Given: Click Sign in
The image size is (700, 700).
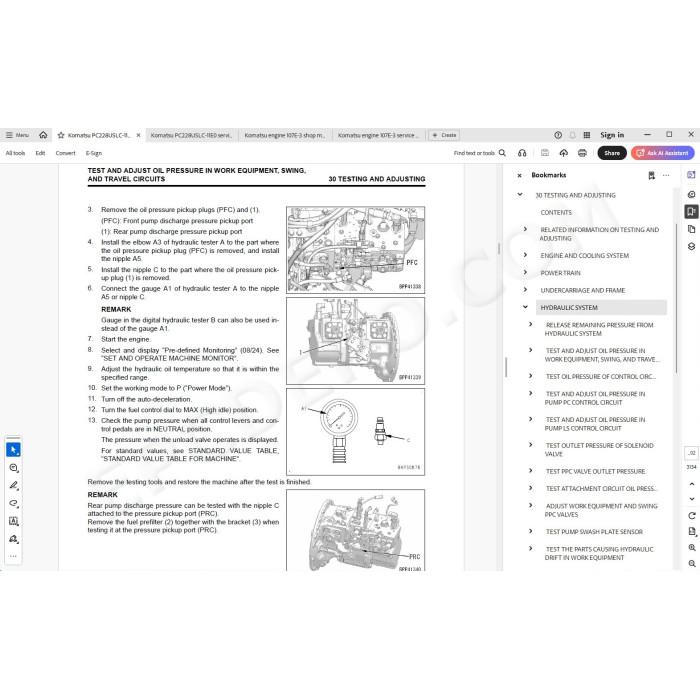Looking at the screenshot, I should pos(612,135).
